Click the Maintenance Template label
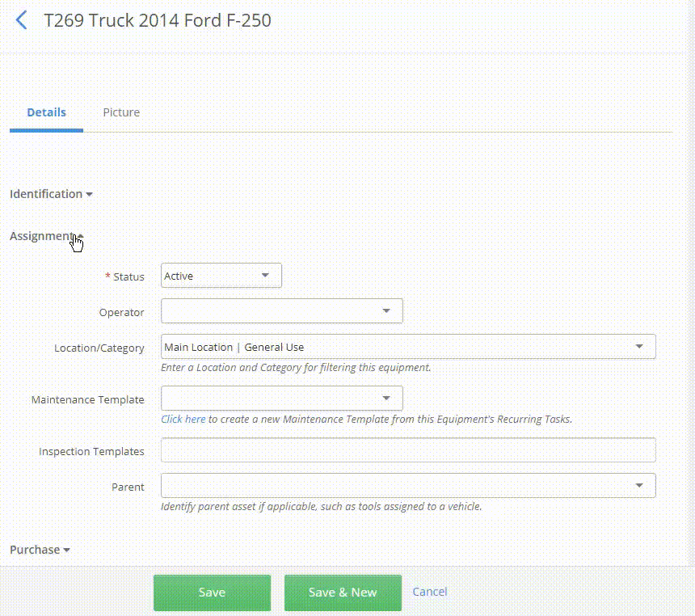 click(x=88, y=399)
